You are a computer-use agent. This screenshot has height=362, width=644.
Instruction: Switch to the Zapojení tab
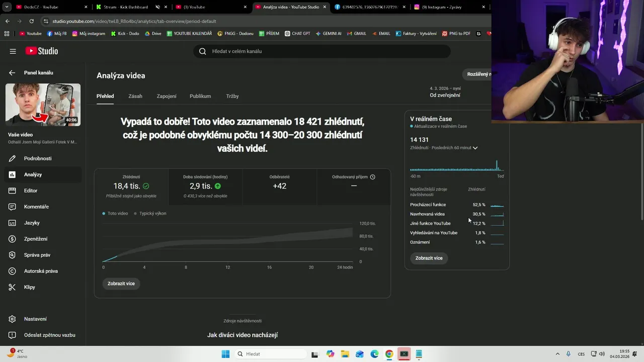pyautogui.click(x=167, y=96)
